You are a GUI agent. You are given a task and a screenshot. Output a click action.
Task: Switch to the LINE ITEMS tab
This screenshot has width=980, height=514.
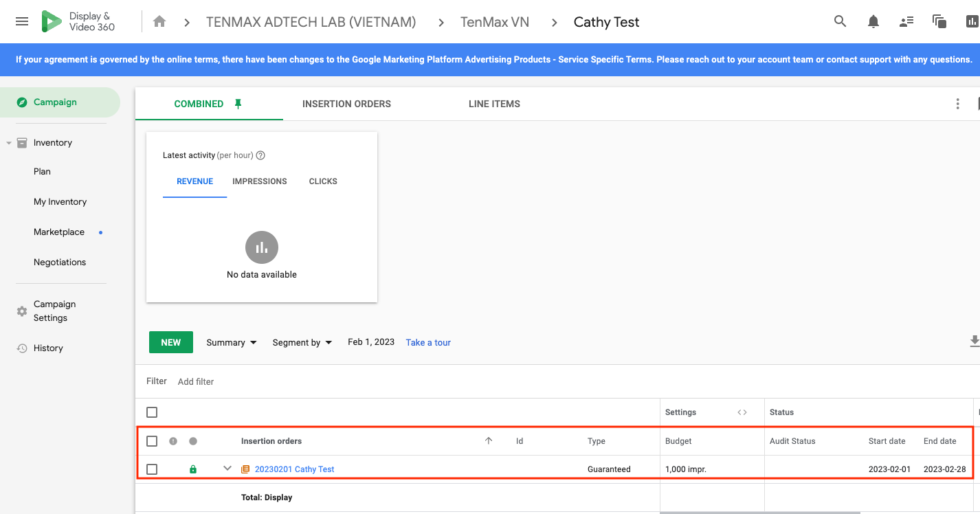(494, 104)
